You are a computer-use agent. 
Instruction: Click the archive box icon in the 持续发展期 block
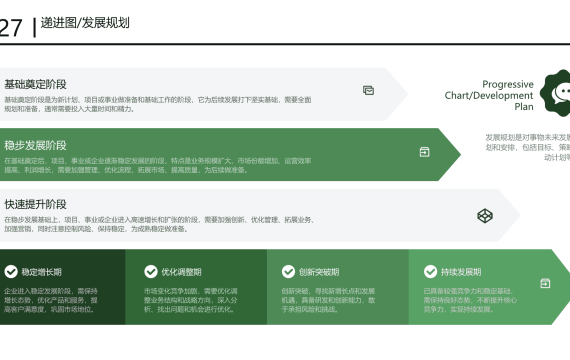545,283
